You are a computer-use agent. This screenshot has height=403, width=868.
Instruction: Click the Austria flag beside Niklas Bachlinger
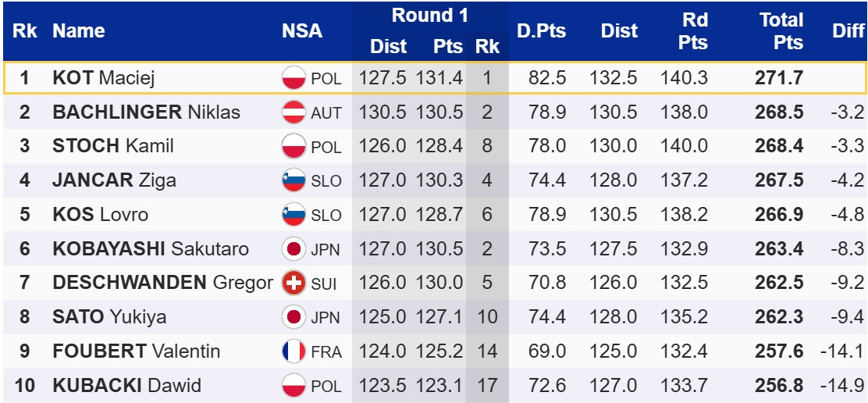pos(293,112)
